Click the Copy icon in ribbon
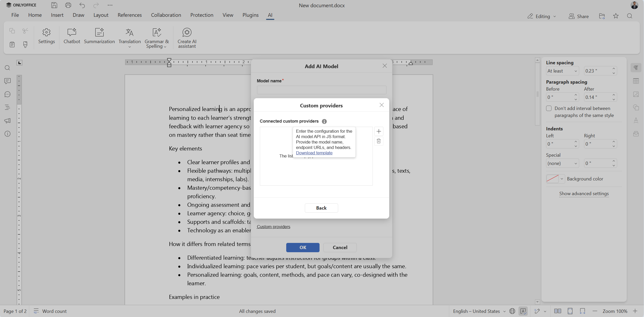644x317 pixels. tap(12, 31)
